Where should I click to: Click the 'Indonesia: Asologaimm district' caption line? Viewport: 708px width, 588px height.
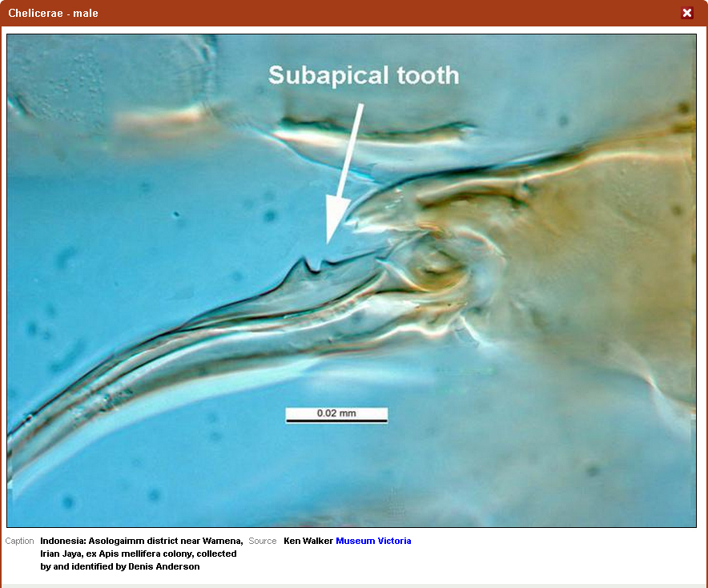(142, 541)
